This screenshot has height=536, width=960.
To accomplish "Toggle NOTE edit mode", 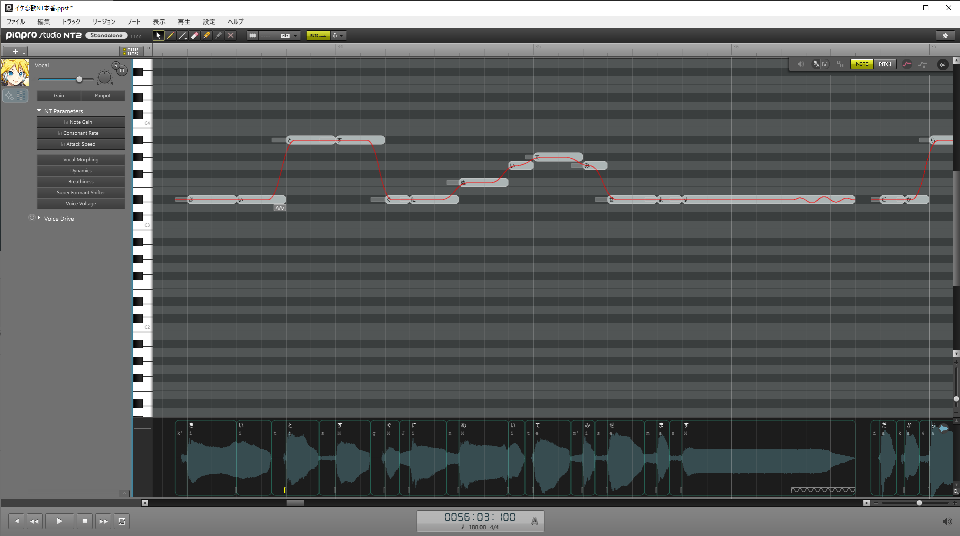I will click(x=860, y=64).
